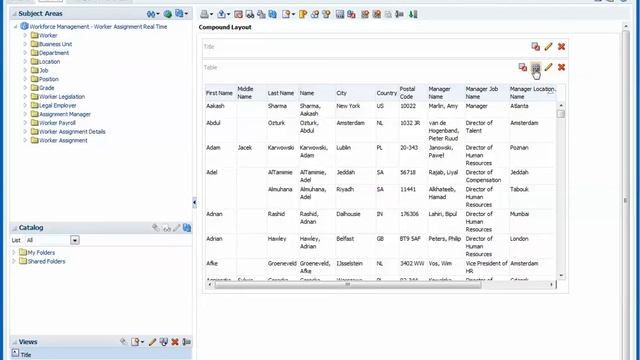Click the Last Name column header
The width and height of the screenshot is (640, 360).
281,93
